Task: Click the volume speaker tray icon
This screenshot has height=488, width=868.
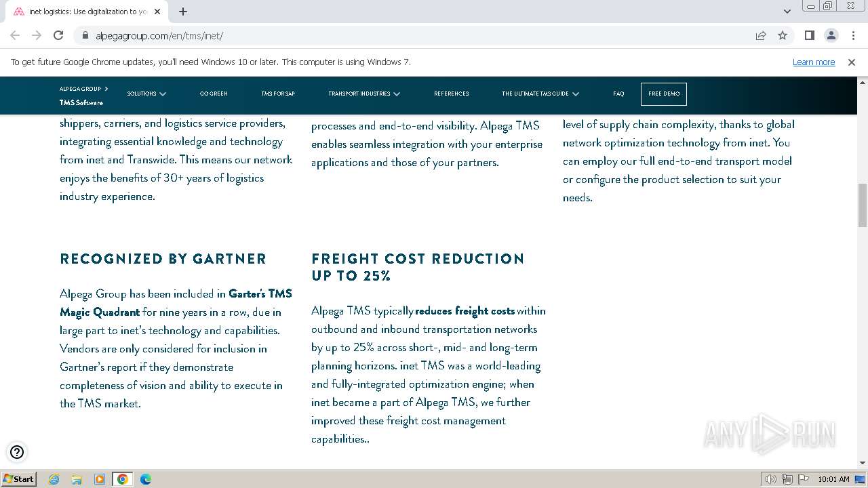Action: pos(771,479)
